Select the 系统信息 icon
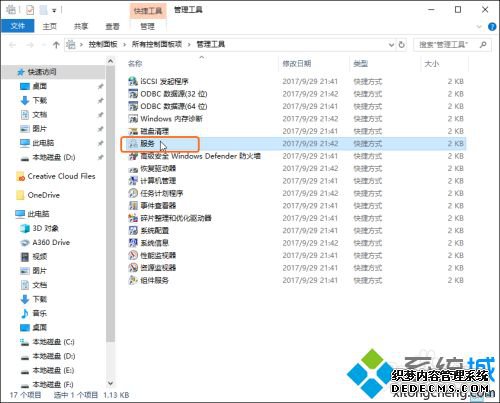The image size is (500, 403). click(133, 243)
